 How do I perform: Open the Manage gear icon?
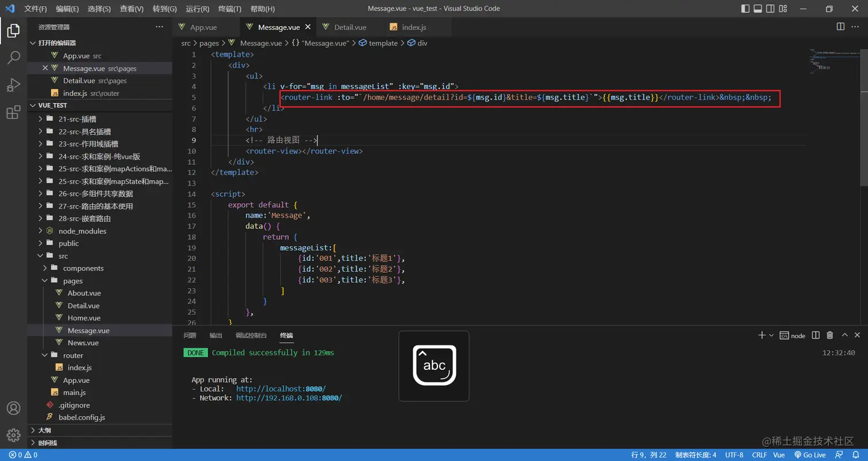13,436
